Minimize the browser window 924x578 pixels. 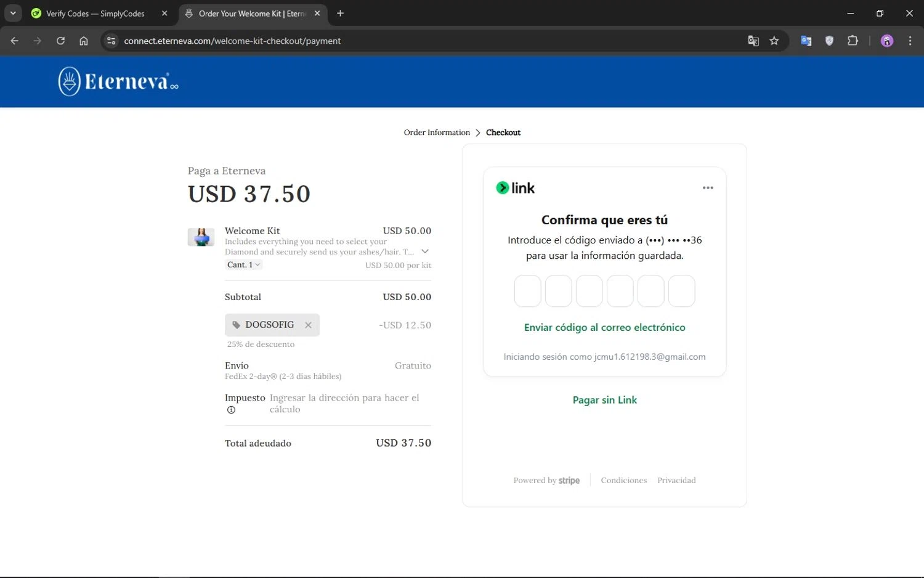coord(850,13)
